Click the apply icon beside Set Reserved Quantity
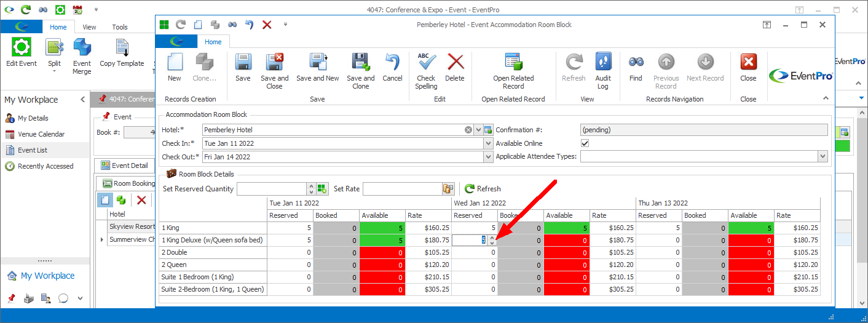This screenshot has width=868, height=323. pos(322,189)
